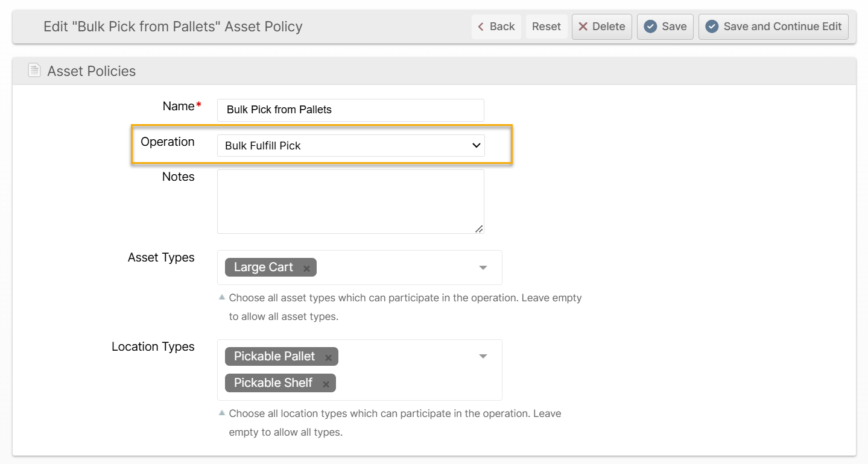This screenshot has width=868, height=464.
Task: Expand the Location Types dropdown arrow
Action: click(483, 356)
